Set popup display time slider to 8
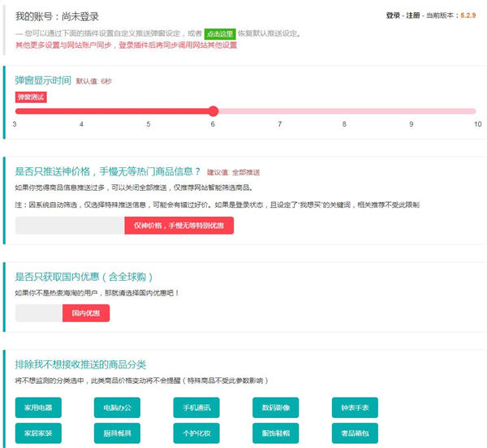This screenshot has width=487, height=448. tap(344, 111)
